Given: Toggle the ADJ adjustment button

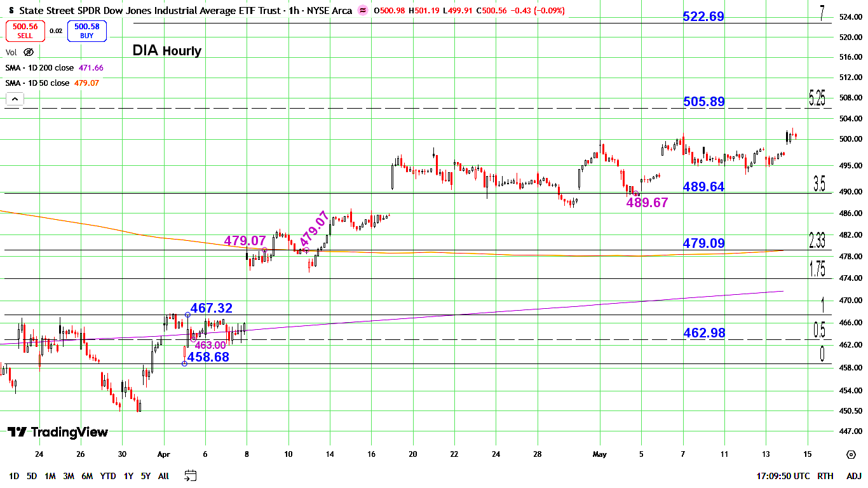Looking at the screenshot, I should coord(853,476).
